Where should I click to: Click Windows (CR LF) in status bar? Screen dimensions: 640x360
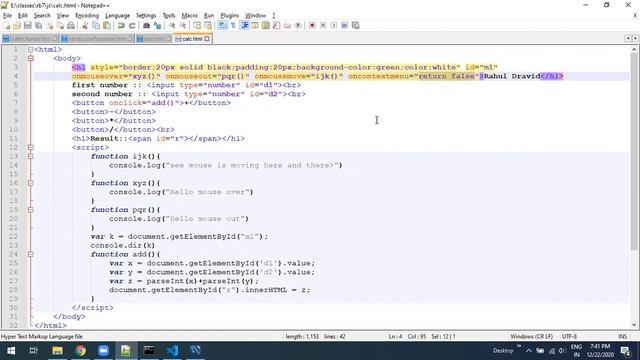[531, 336]
